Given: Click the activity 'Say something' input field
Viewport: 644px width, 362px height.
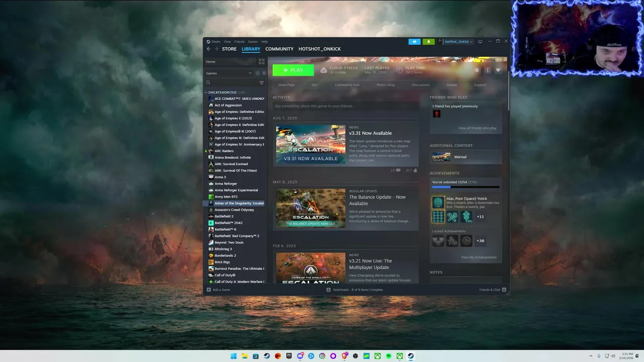Looking at the screenshot, I should coord(346,106).
